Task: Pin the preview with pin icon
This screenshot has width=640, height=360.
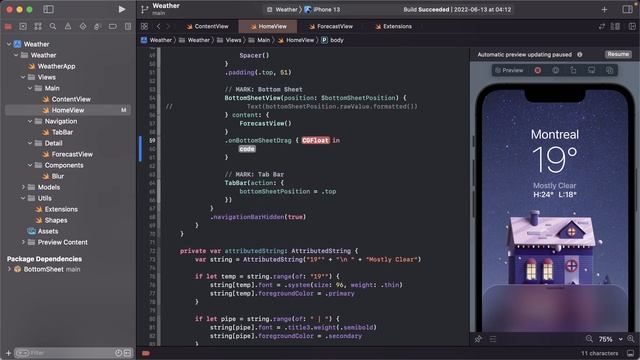Action: click(x=478, y=339)
